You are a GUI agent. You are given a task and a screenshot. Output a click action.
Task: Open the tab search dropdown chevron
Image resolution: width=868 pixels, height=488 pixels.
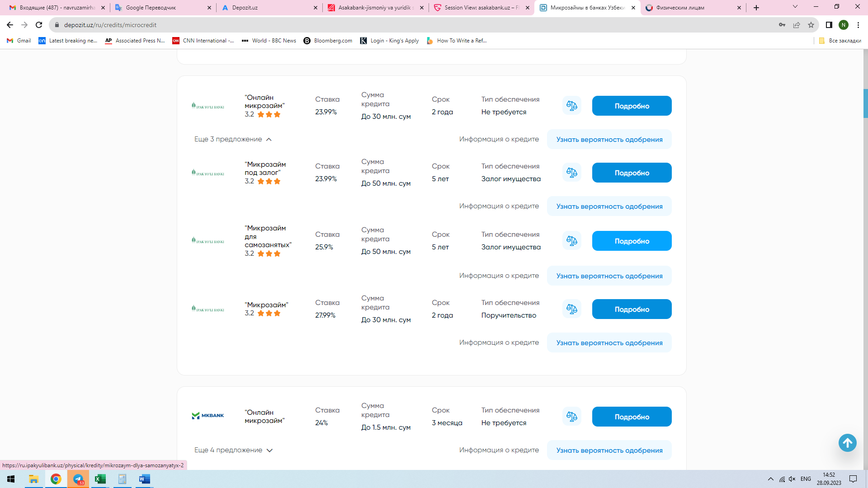coord(795,7)
